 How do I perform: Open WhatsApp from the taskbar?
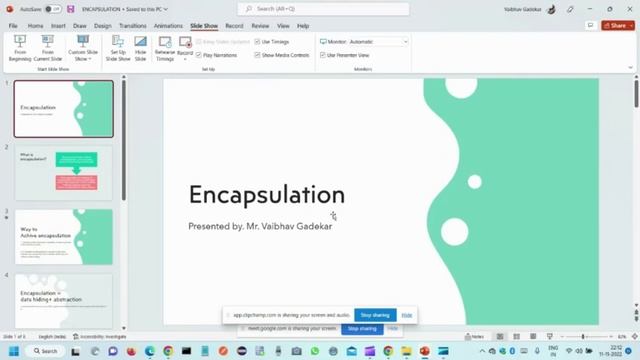pos(315,351)
